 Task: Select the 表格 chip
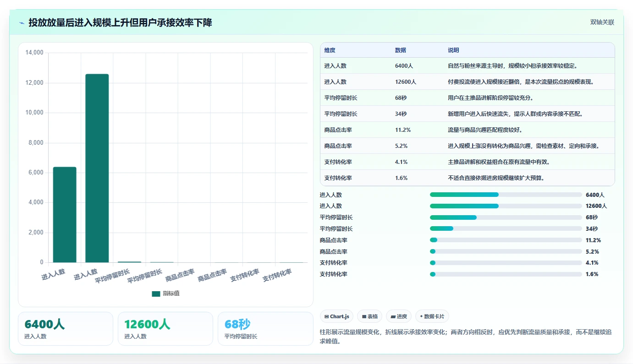(369, 316)
